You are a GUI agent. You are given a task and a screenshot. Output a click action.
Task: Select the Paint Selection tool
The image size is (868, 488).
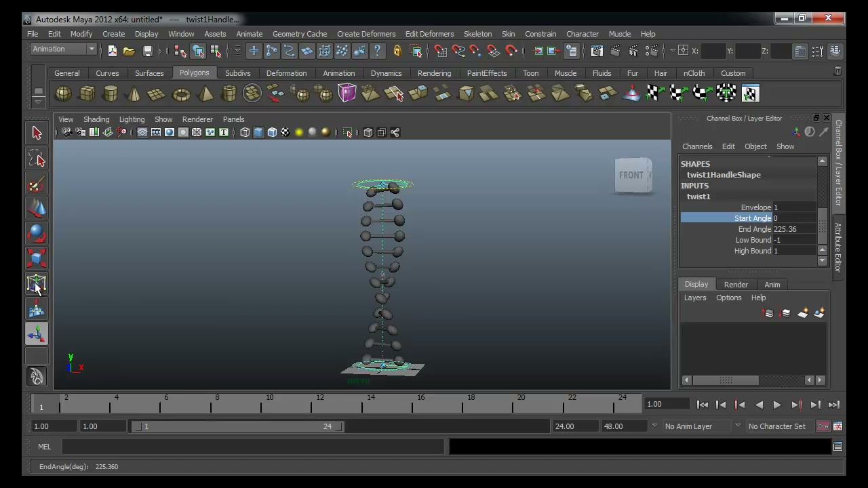[37, 184]
